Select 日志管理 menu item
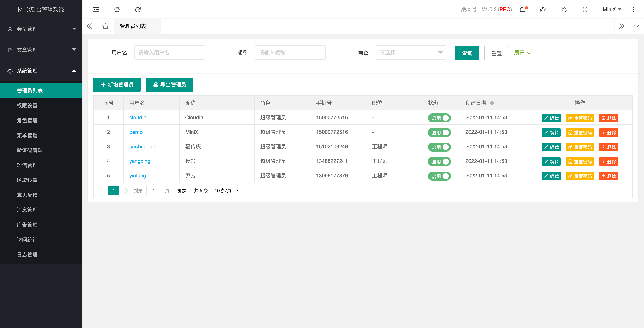Image resolution: width=644 pixels, height=328 pixels. (x=27, y=255)
